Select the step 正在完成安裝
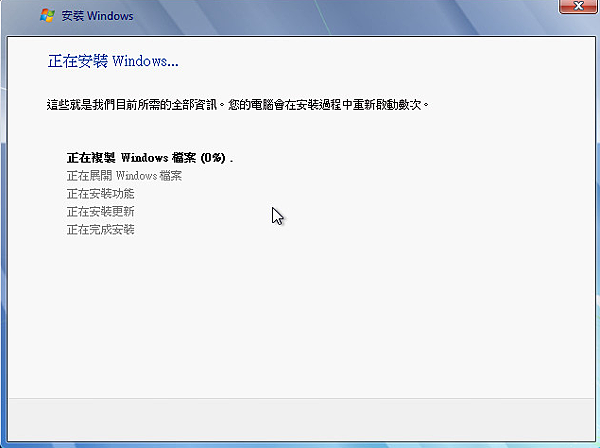Screen dimensions: 600x448 [x=101, y=230]
